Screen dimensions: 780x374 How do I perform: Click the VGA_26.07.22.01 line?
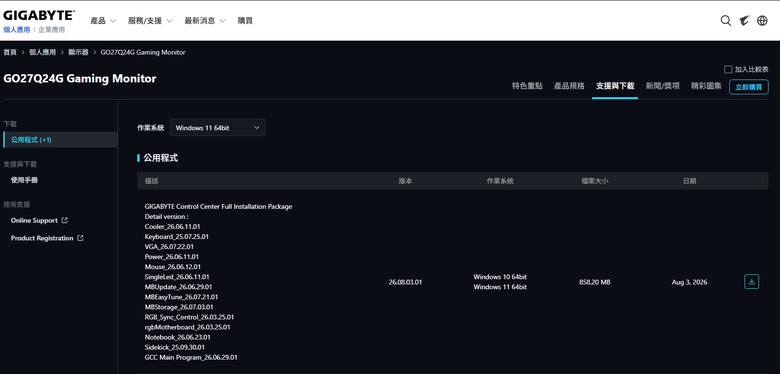click(169, 247)
